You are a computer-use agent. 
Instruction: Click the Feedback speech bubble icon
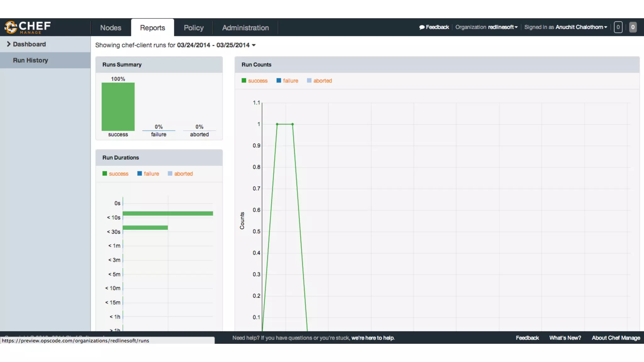[x=422, y=27]
